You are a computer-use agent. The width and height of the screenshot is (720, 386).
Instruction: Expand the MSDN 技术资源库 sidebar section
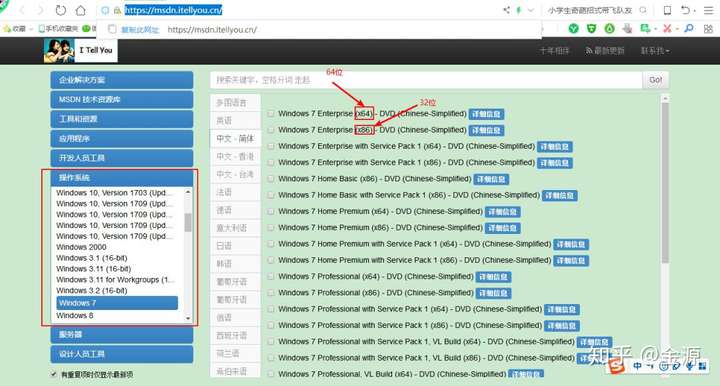(122, 100)
